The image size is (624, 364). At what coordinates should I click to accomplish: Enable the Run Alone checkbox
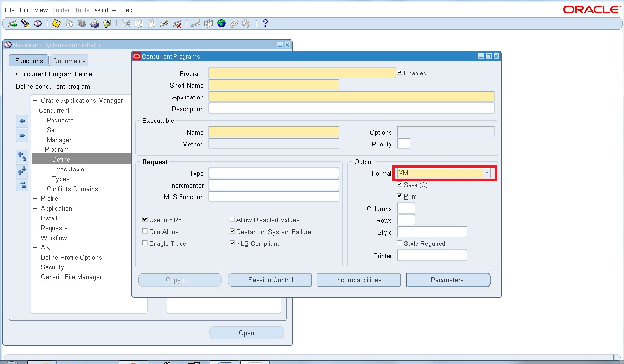[145, 231]
